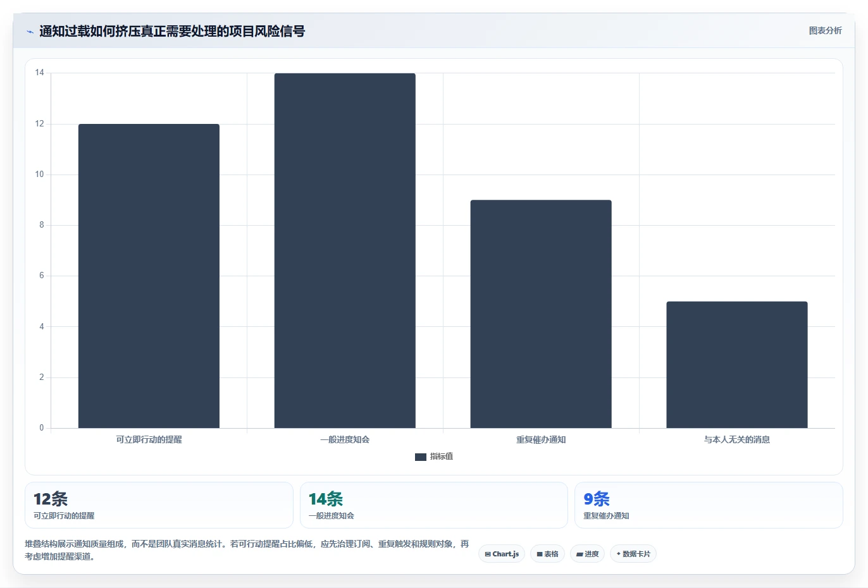Click the 9条 stat card

point(709,505)
